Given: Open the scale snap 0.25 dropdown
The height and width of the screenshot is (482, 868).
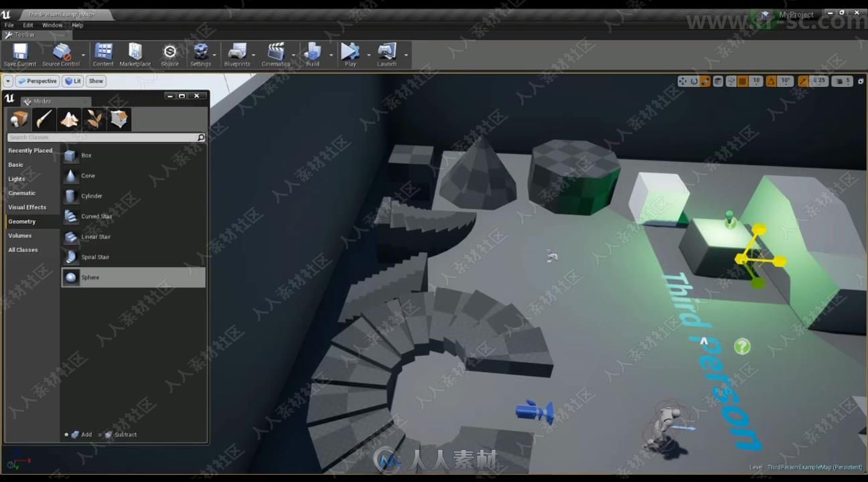Looking at the screenshot, I should click(819, 81).
